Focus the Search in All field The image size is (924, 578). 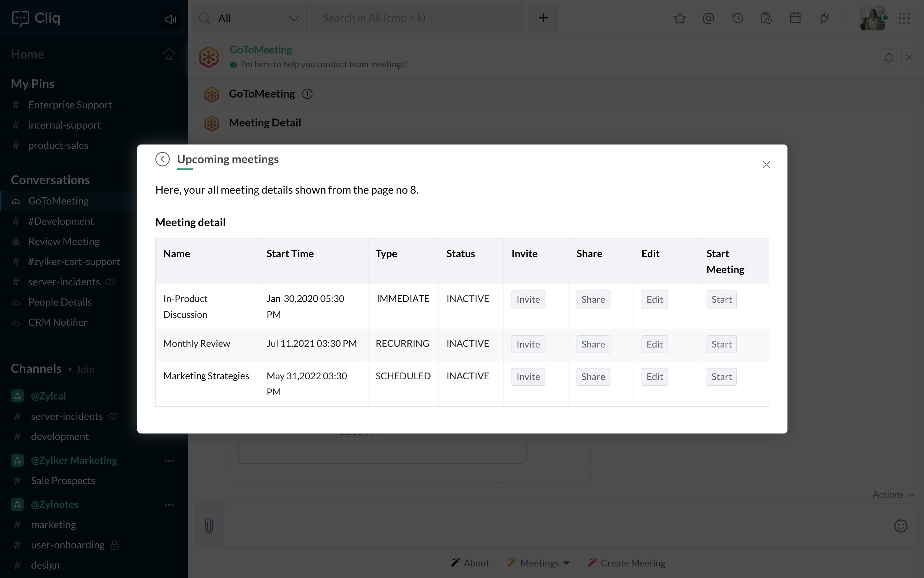pos(415,18)
